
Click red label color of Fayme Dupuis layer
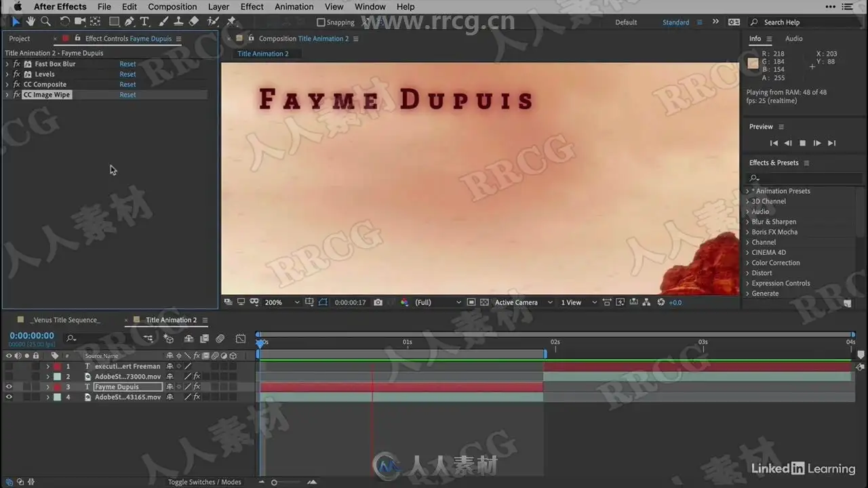click(58, 387)
